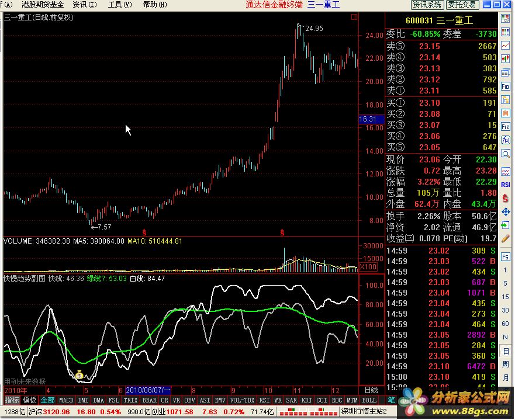Click the red S marker on the chart's June axis
The image size is (515, 420).
point(144,232)
